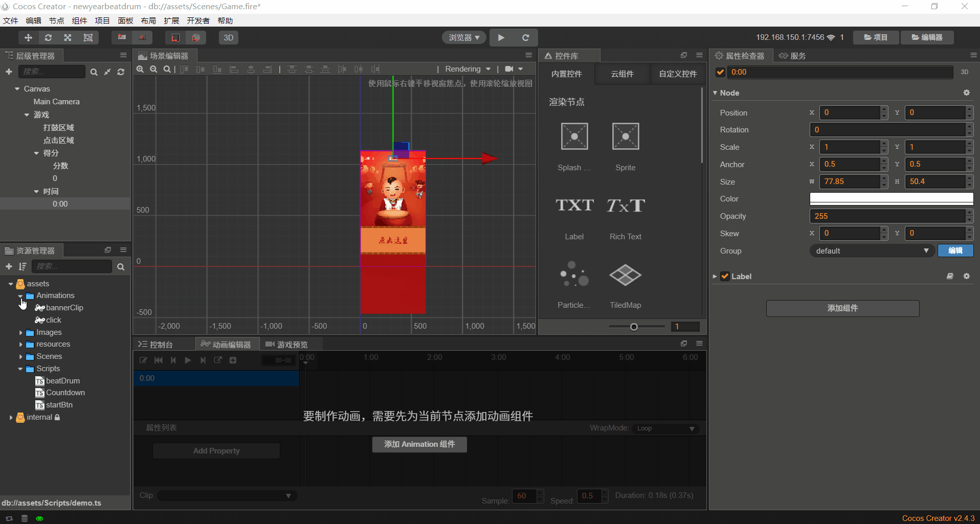
Task: Play preview with the run button
Action: tap(501, 37)
